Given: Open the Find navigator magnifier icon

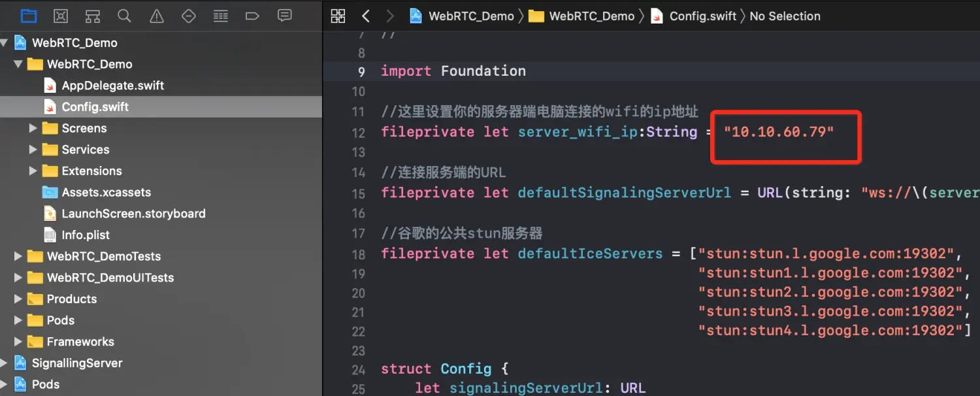Looking at the screenshot, I should [124, 16].
